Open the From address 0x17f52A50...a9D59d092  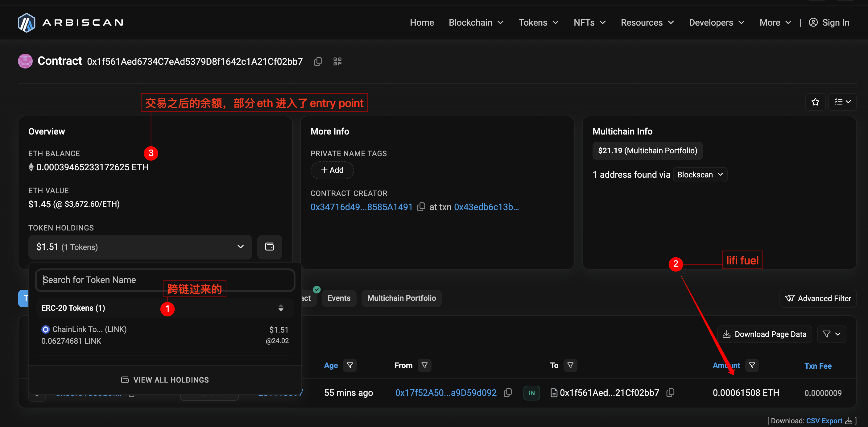coord(446,393)
